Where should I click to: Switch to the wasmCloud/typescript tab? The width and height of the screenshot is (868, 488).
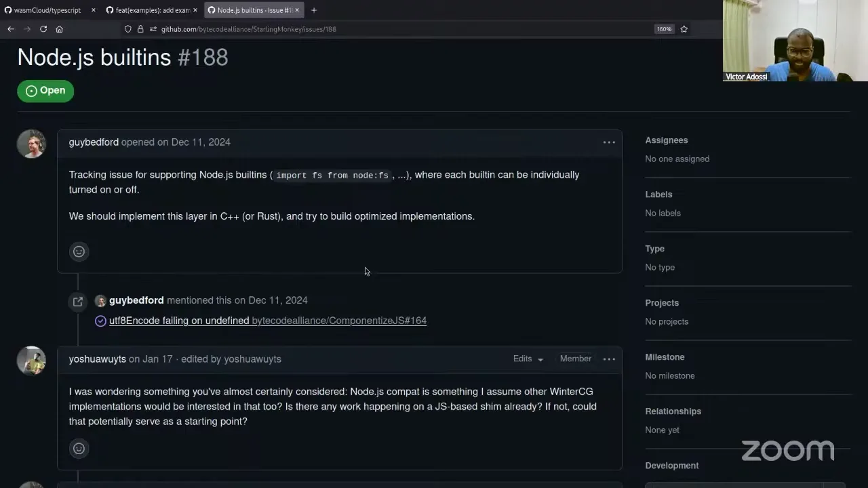pos(50,10)
